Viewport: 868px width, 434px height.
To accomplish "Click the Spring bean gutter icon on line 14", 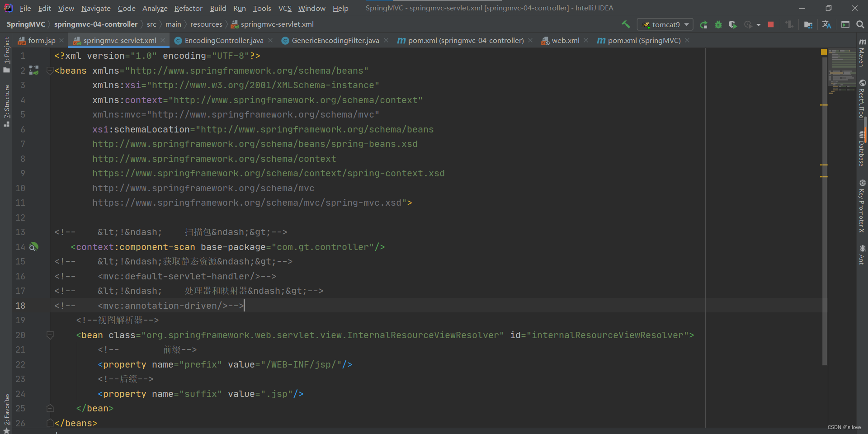I will click(x=34, y=247).
